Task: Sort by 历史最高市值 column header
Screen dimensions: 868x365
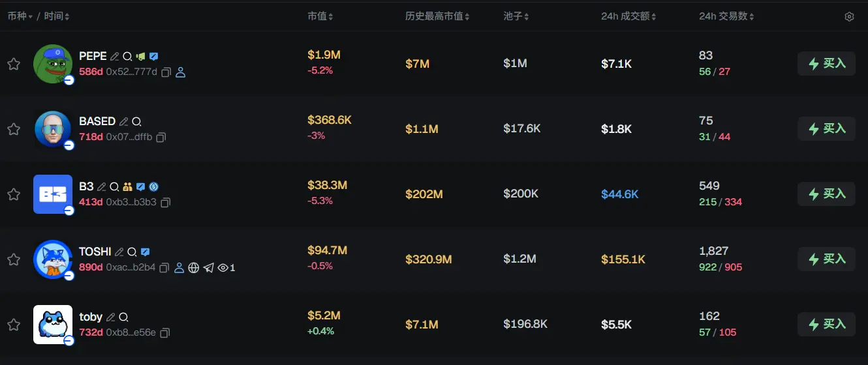Action: pyautogui.click(x=437, y=16)
